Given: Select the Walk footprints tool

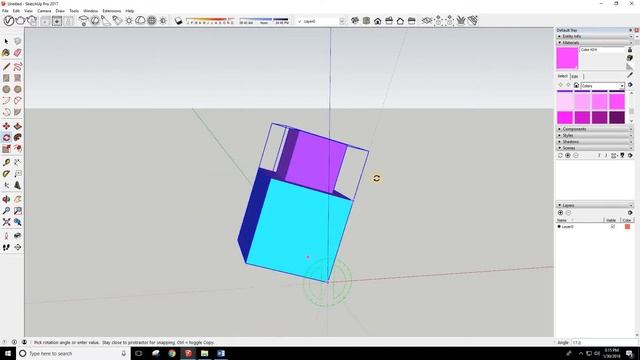Looking at the screenshot, I should point(6,247).
